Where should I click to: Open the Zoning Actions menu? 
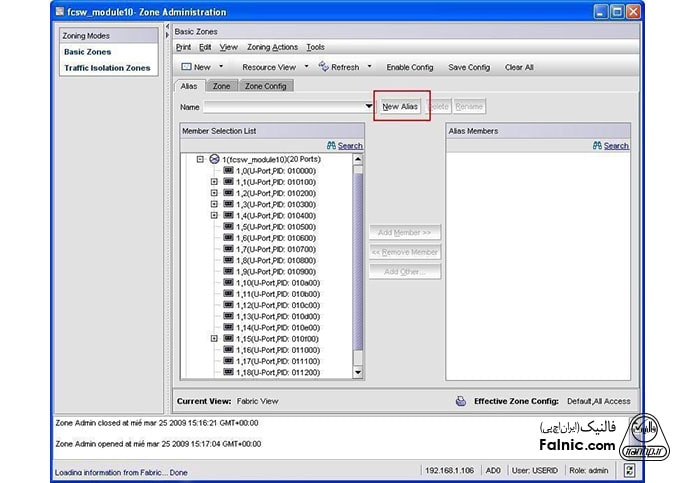coord(272,47)
